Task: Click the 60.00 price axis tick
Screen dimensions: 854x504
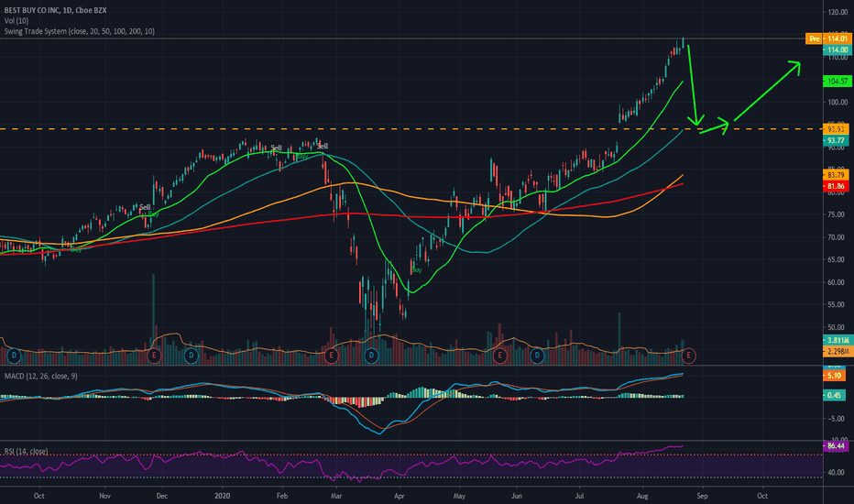Action: click(x=837, y=282)
